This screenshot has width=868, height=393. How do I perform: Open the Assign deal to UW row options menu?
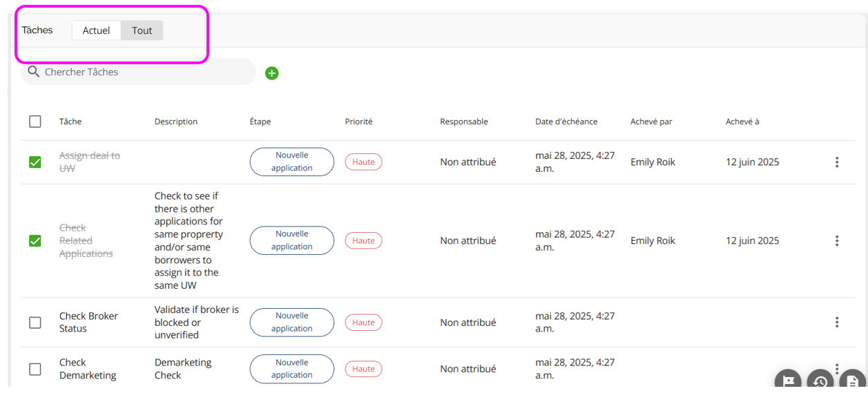[837, 162]
